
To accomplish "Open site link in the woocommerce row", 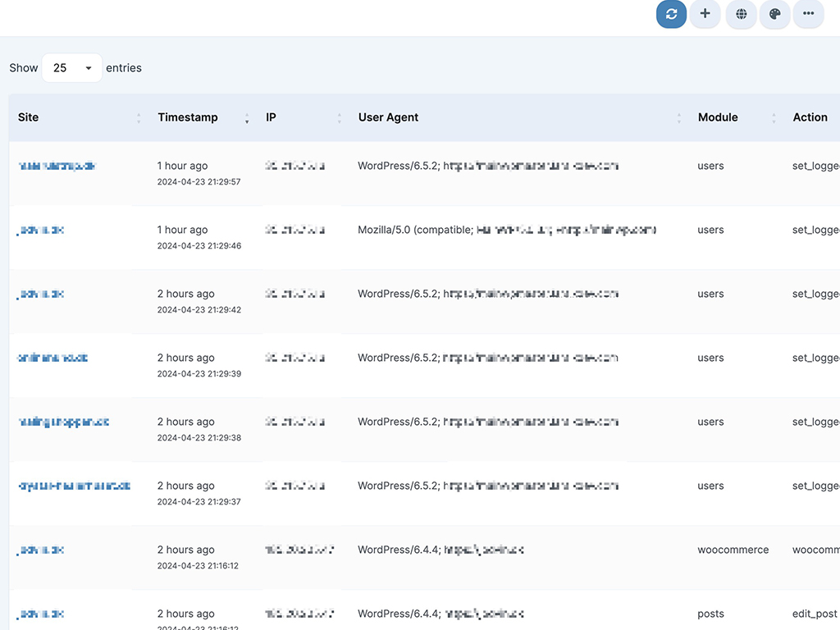I will click(x=41, y=550).
